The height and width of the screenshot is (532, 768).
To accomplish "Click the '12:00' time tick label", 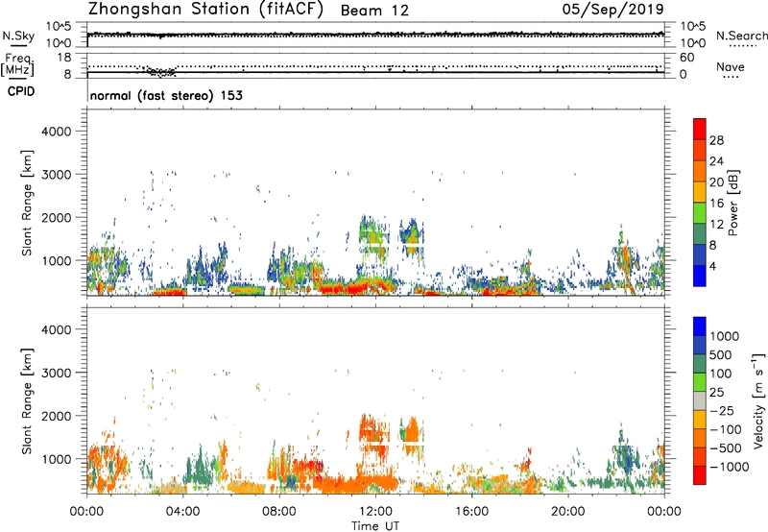I will [x=375, y=512].
